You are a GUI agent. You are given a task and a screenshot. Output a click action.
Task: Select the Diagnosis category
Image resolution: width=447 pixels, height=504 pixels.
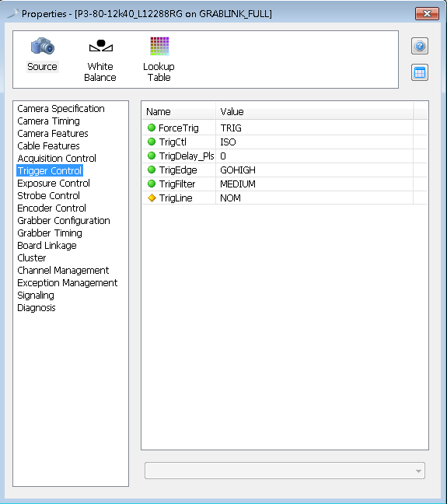coord(37,307)
